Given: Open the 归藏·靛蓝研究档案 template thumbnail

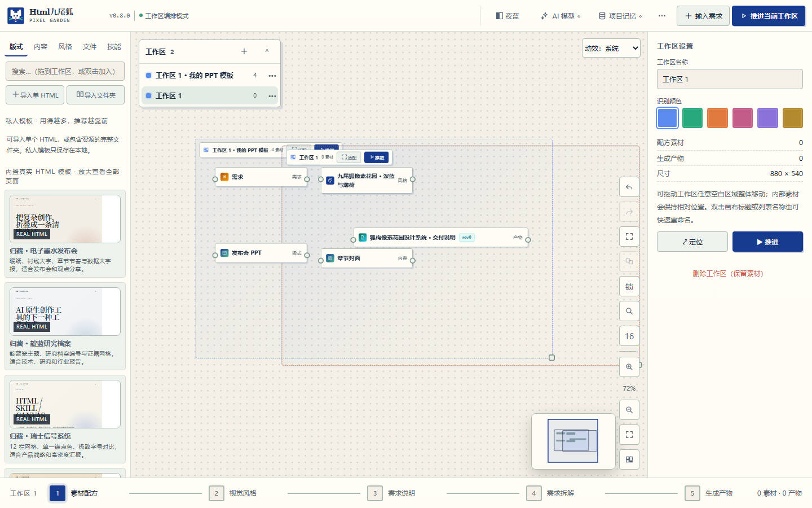Looking at the screenshot, I should 65,312.
